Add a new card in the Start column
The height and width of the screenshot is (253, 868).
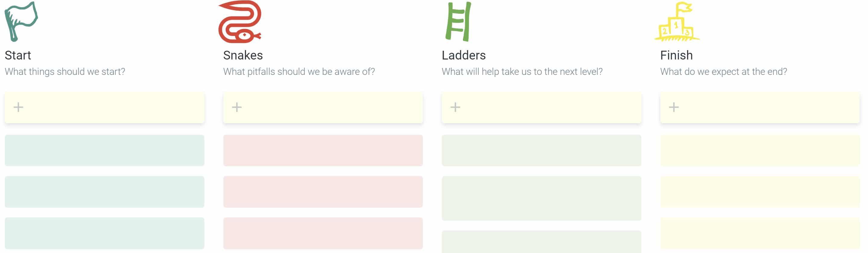[18, 107]
